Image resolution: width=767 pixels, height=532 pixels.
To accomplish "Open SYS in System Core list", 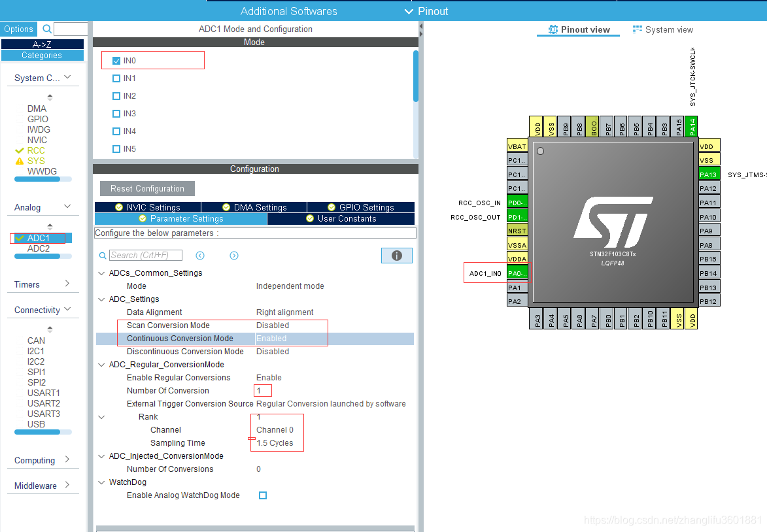I will (x=36, y=161).
